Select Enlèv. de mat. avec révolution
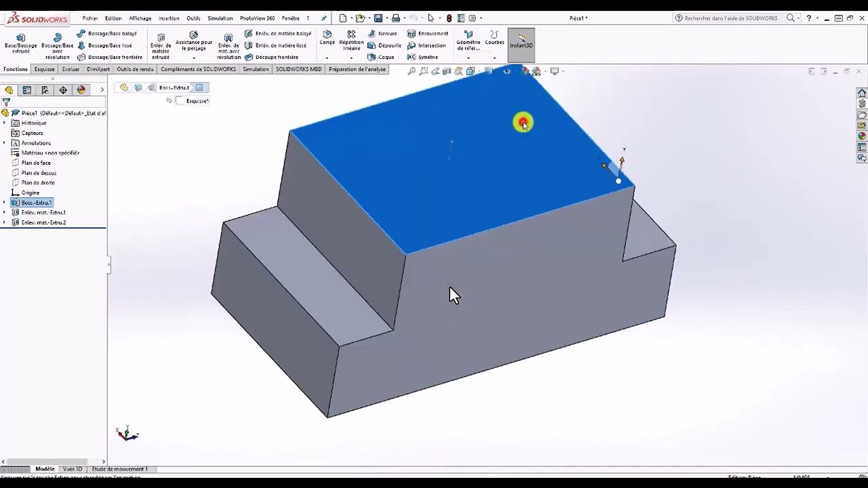This screenshot has width=868, height=488. (229, 46)
